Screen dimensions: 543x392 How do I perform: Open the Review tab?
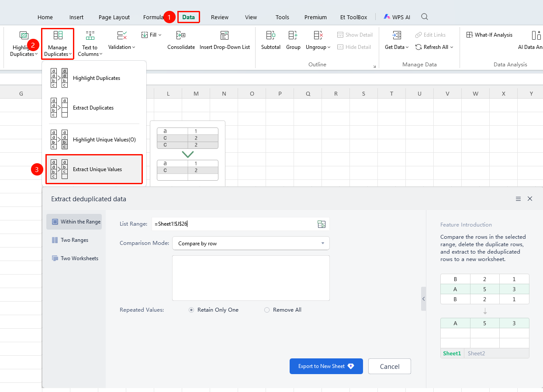click(x=220, y=17)
